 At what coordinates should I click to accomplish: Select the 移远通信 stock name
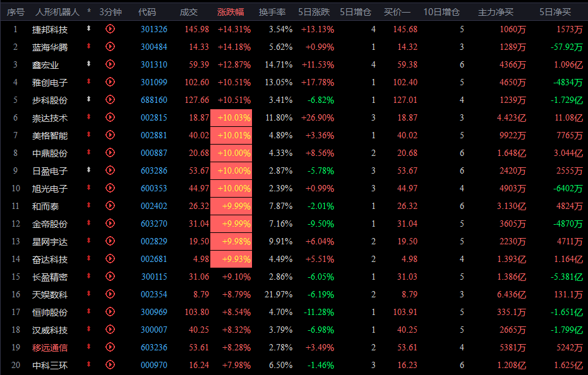pyautogui.click(x=50, y=348)
